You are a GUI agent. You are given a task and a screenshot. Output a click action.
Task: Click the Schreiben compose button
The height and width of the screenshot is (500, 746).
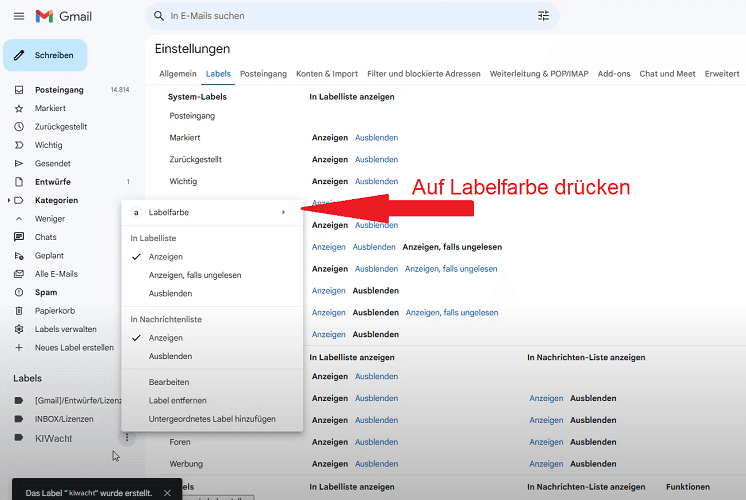click(45, 55)
